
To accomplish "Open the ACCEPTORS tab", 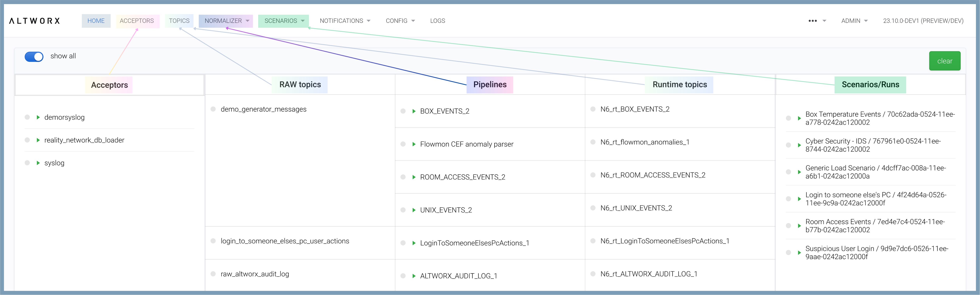I will coord(137,21).
